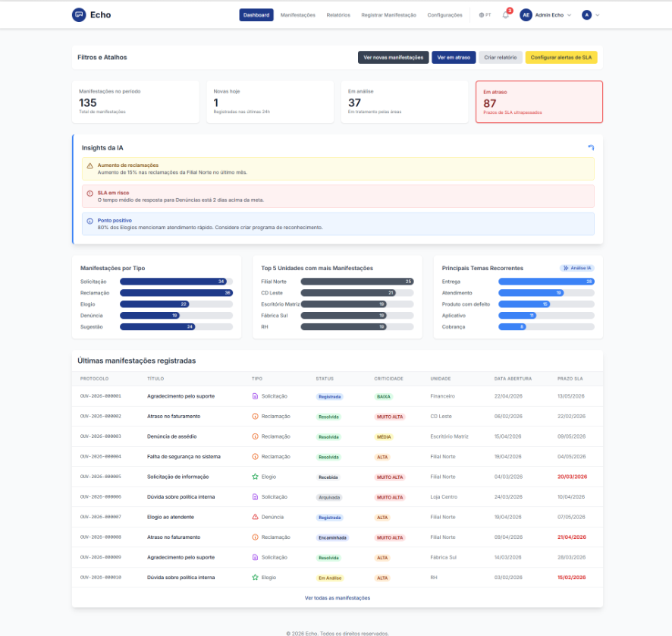The width and height of the screenshot is (672, 636).
Task: Click title Elogio ao atendente
Action: point(171,517)
